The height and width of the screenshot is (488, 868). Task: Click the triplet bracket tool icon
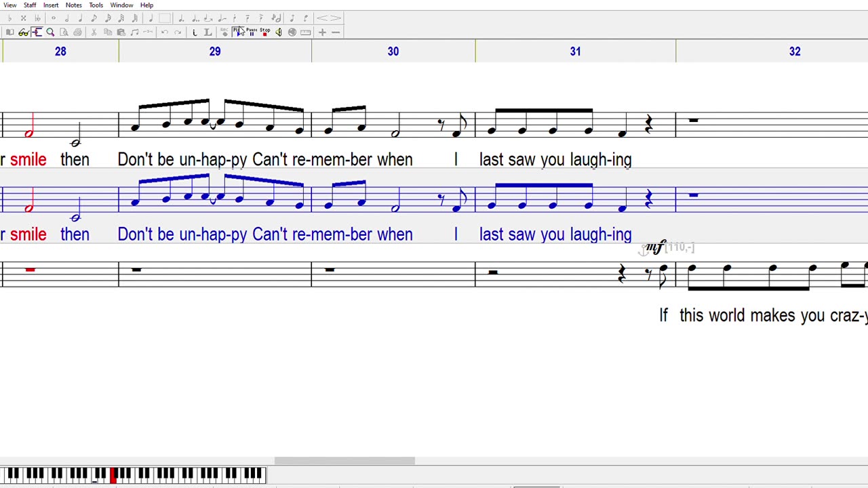pyautogui.click(x=148, y=32)
